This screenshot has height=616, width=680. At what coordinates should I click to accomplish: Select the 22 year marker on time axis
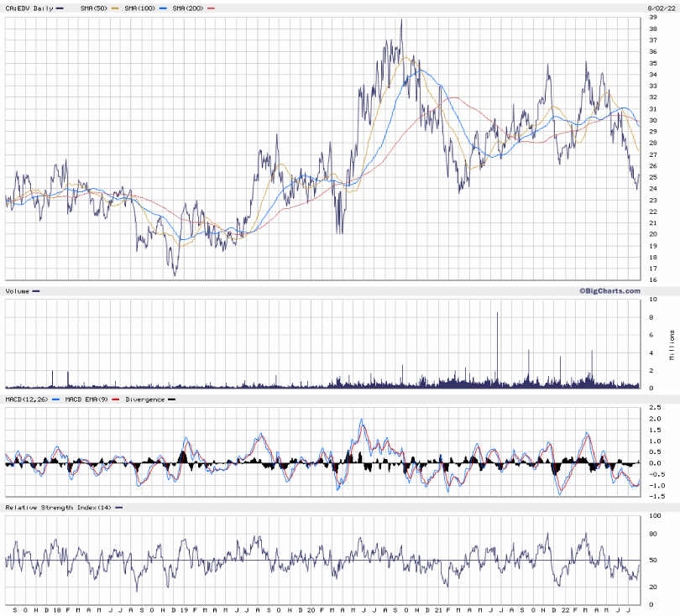[x=563, y=608]
